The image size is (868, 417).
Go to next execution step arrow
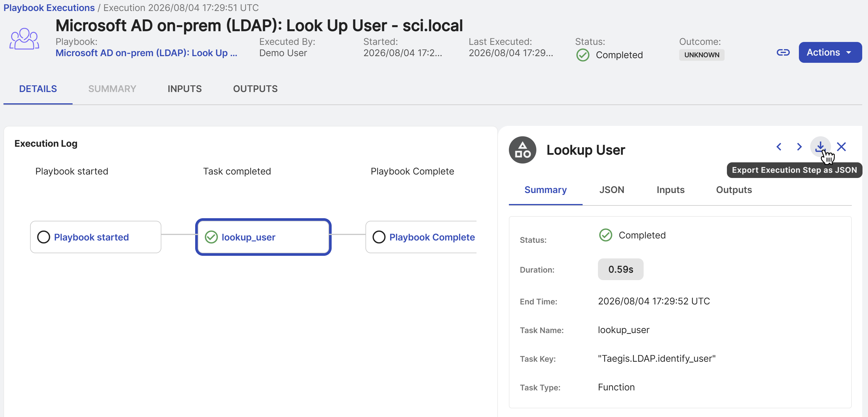coord(799,147)
